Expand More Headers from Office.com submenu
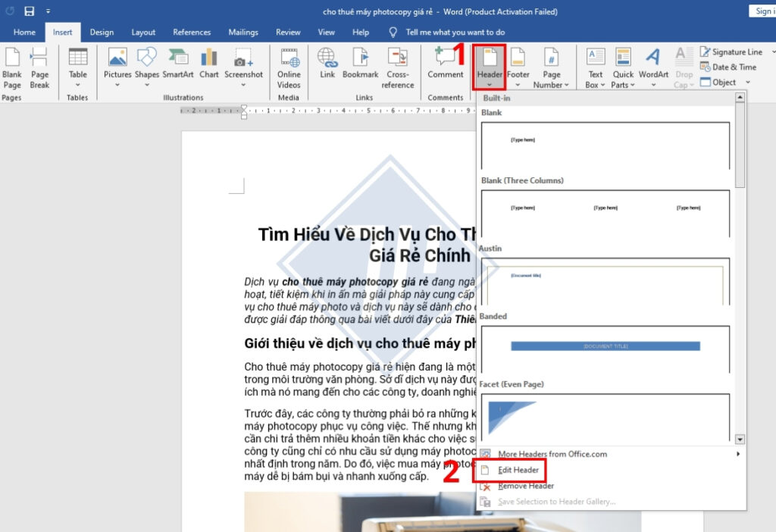This screenshot has width=776, height=532. (738, 454)
